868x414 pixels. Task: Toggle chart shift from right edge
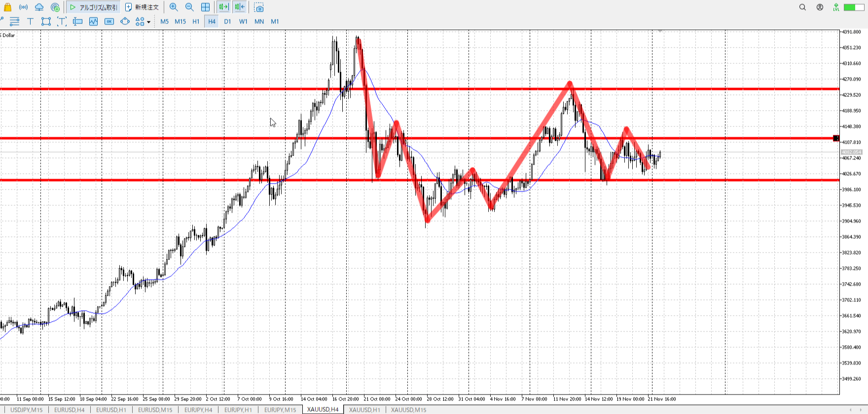click(x=240, y=7)
